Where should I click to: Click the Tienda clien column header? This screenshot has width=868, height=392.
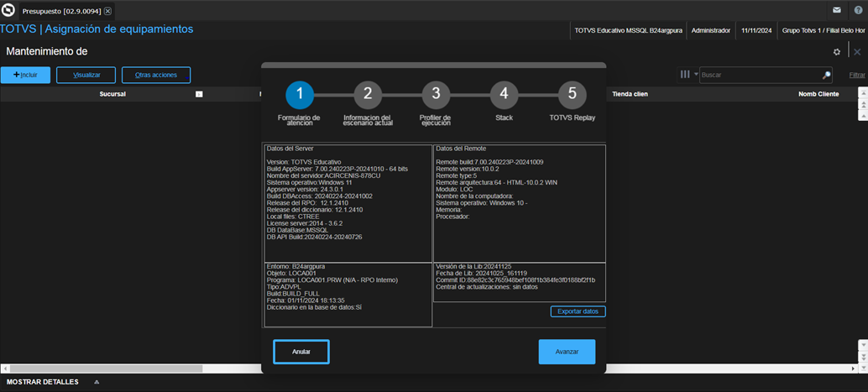click(x=630, y=94)
